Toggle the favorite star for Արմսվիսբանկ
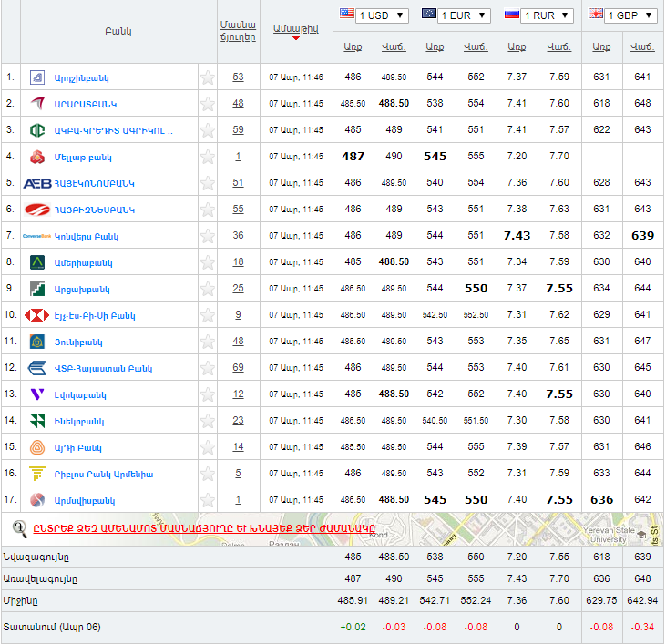Screen dimensions: 666x644 [x=208, y=500]
